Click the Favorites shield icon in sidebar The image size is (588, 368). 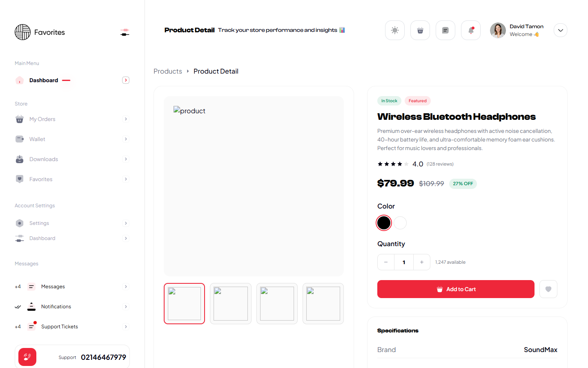pyautogui.click(x=19, y=179)
